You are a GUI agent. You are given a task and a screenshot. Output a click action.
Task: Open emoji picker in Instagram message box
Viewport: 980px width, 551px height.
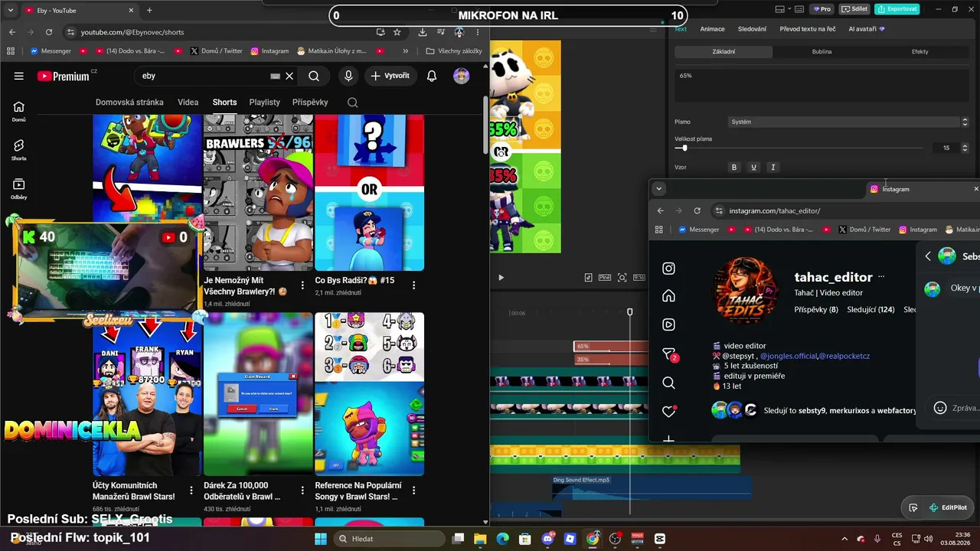(940, 408)
